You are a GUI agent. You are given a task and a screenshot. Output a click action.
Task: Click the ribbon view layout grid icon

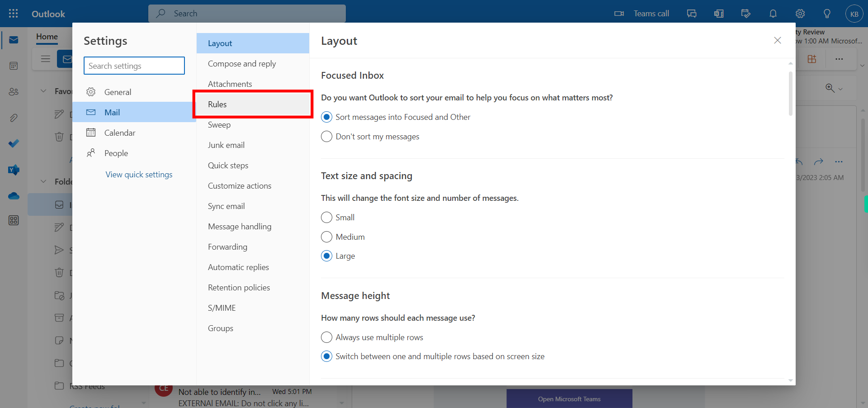(x=812, y=59)
